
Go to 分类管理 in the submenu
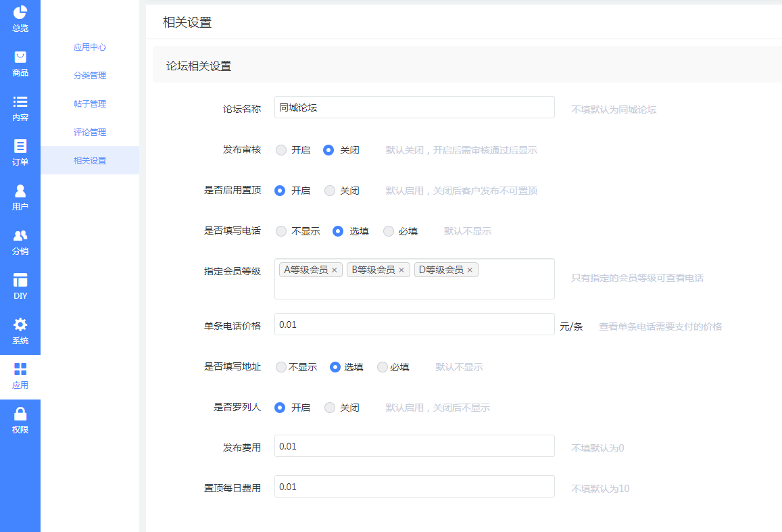click(90, 75)
